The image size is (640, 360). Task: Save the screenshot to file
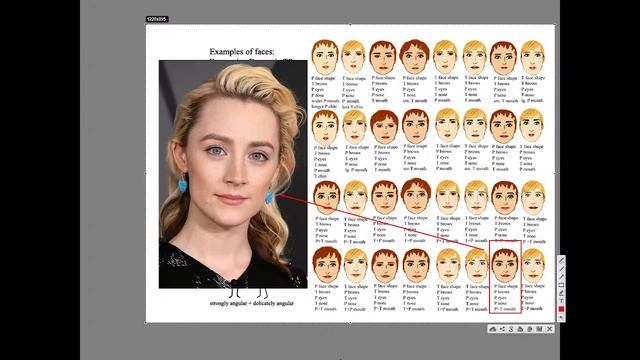(x=539, y=329)
